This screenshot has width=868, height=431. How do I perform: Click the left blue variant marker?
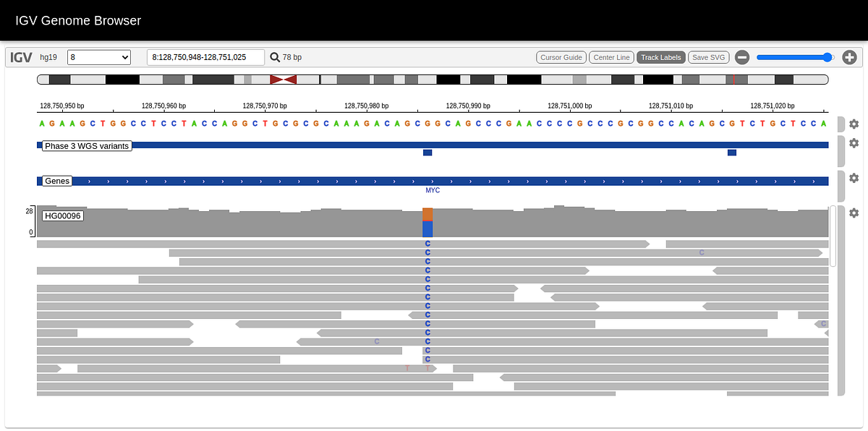[x=427, y=153]
